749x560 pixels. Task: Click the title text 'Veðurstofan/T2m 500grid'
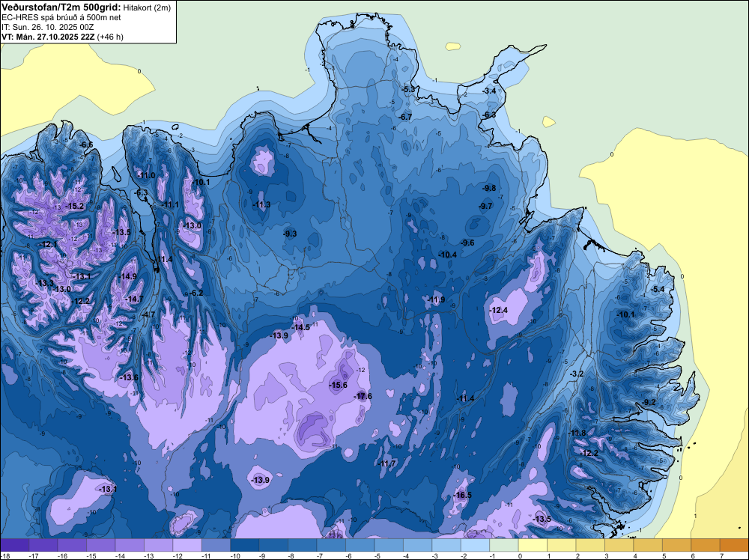click(61, 7)
